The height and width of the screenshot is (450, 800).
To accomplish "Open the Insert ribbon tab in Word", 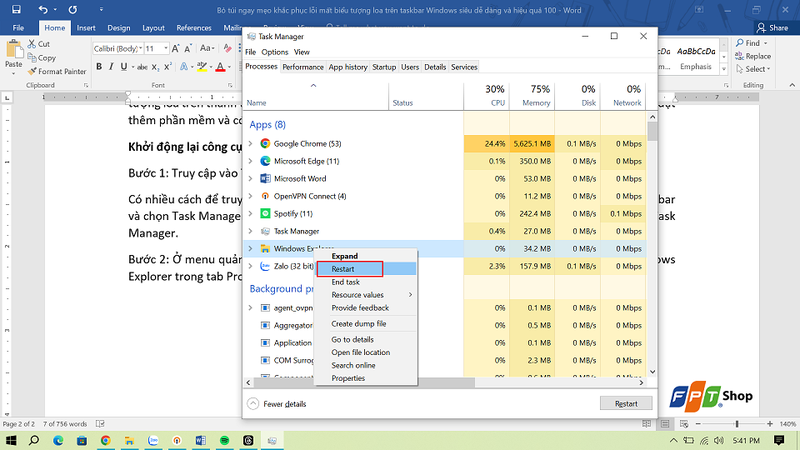I will tap(86, 28).
